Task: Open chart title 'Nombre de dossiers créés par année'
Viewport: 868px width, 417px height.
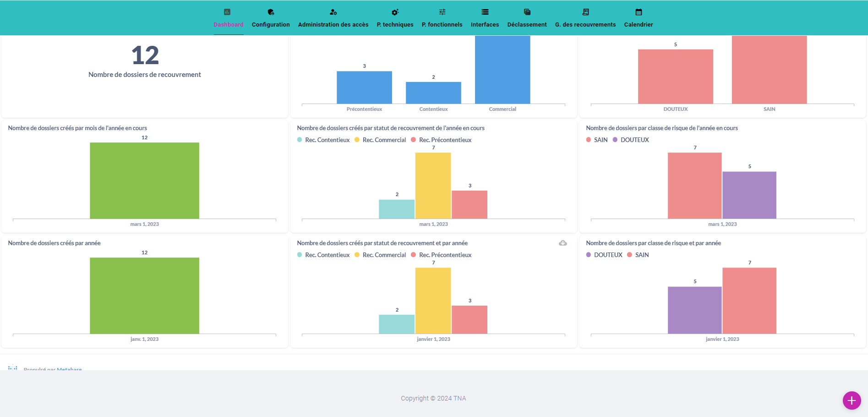Action: point(55,243)
